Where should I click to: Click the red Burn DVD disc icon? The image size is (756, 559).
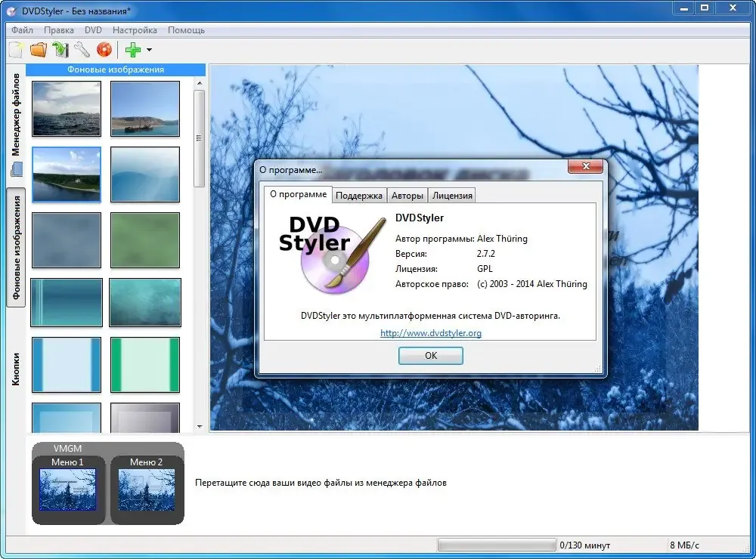point(104,50)
